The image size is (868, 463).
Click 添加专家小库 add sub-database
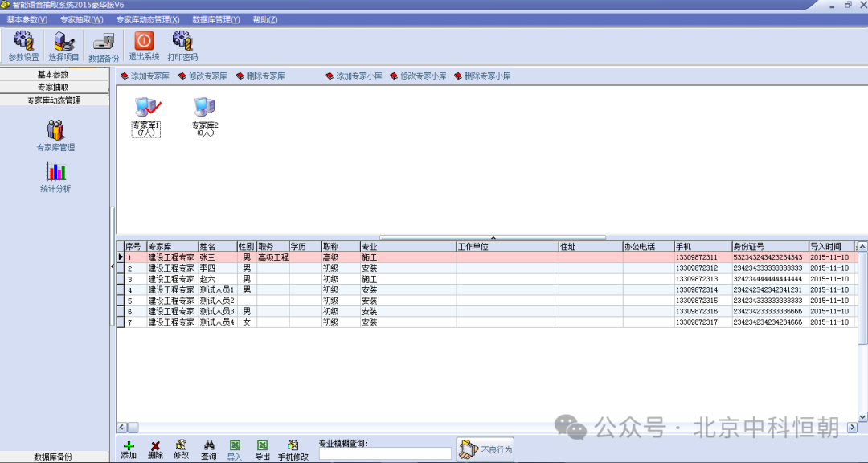(354, 76)
